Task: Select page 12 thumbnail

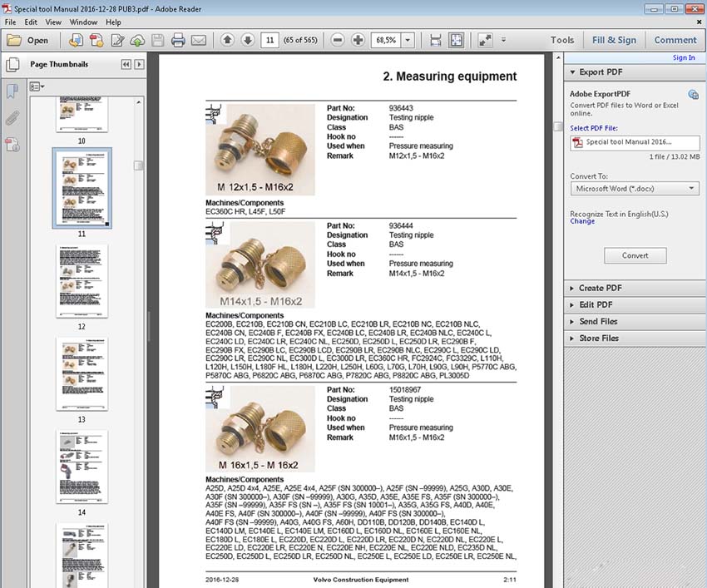Action: click(82, 281)
